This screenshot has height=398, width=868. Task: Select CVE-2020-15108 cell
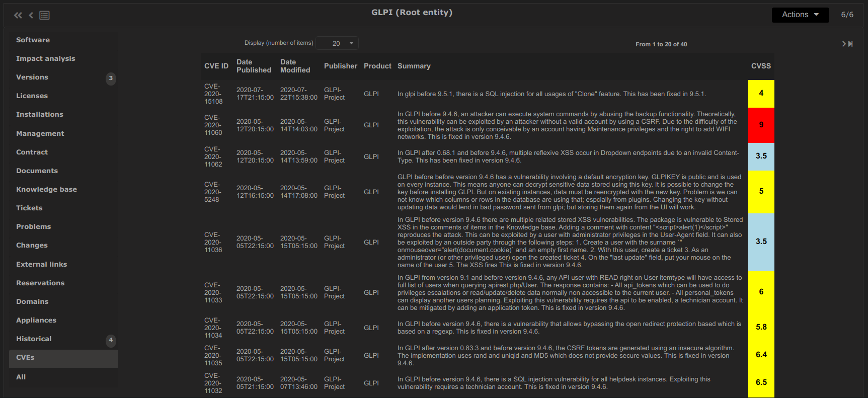(213, 94)
